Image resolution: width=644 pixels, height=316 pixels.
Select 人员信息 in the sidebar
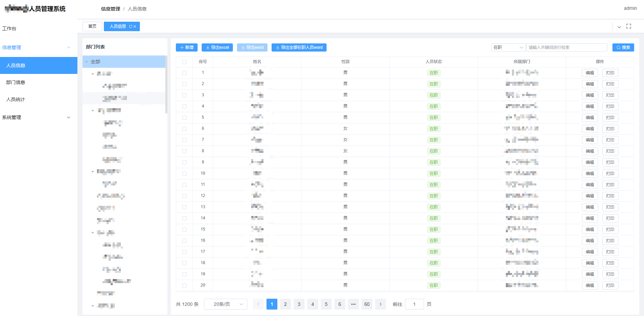pyautogui.click(x=39, y=65)
